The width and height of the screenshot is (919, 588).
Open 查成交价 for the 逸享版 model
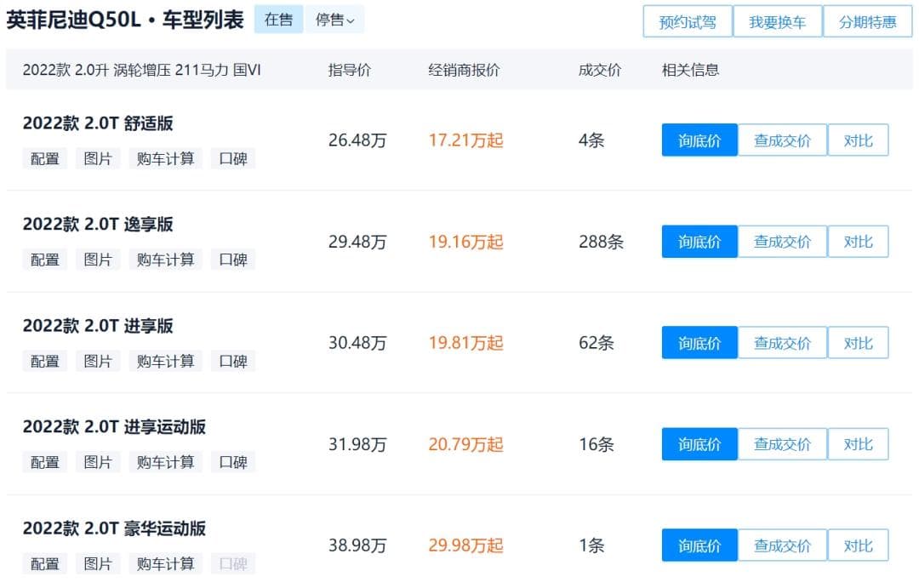(782, 242)
